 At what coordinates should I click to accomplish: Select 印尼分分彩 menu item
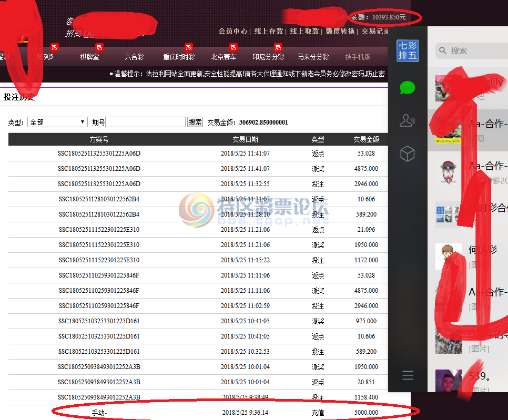click(x=269, y=57)
